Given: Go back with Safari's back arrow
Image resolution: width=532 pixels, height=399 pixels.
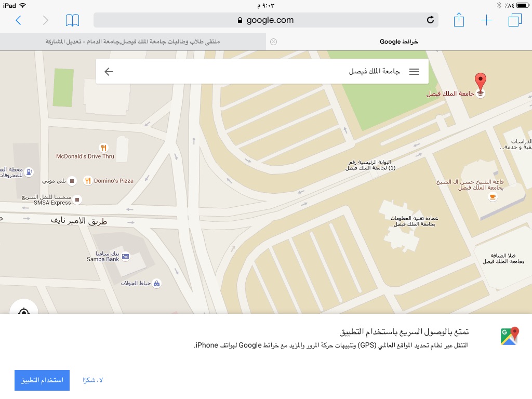Looking at the screenshot, I should [18, 20].
